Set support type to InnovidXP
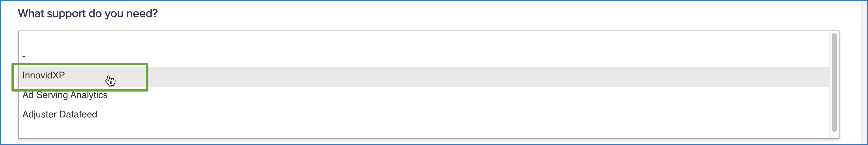Screen dimensions: 868x145 (x=44, y=75)
